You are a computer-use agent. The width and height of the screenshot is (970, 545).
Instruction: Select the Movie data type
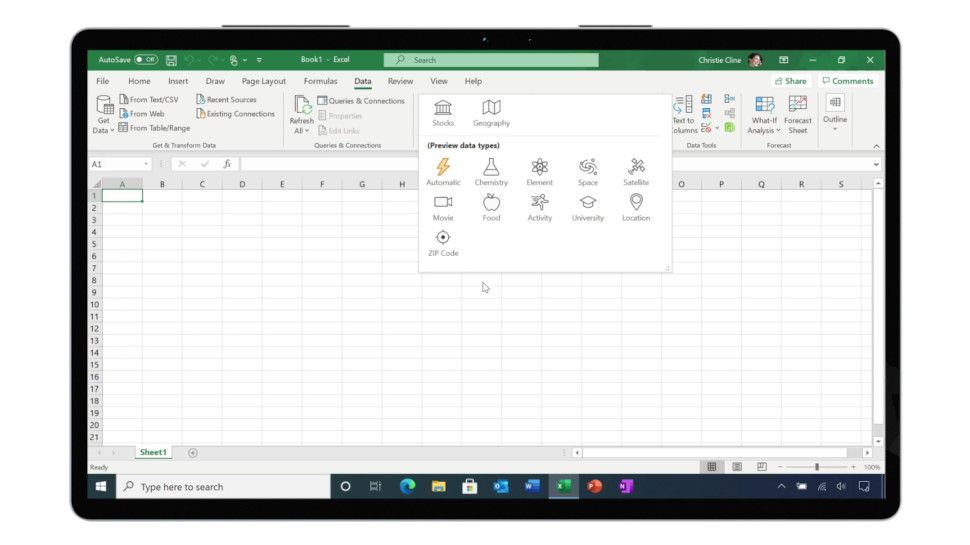coord(443,207)
